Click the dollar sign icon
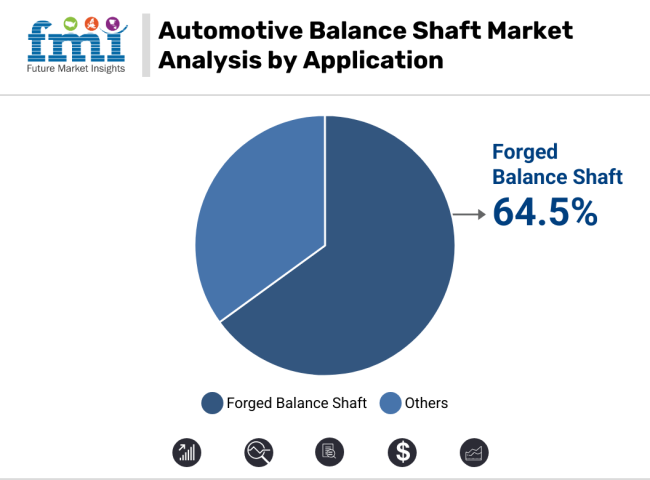Screen dimensions: 650x480 pos(402,452)
